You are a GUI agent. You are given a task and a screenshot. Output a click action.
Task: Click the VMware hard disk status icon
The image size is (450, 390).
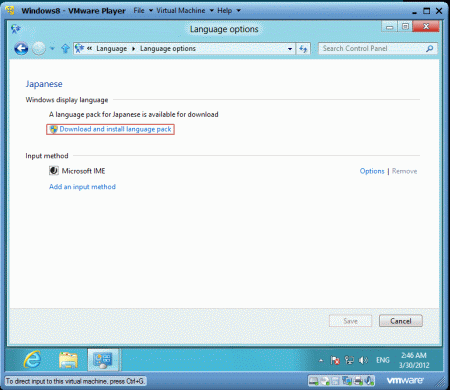pos(314,381)
